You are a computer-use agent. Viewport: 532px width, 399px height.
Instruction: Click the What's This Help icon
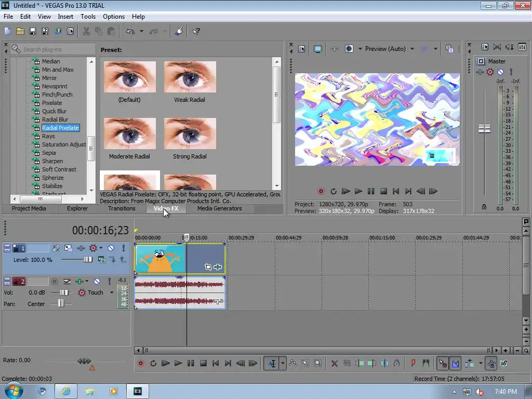[x=196, y=31]
